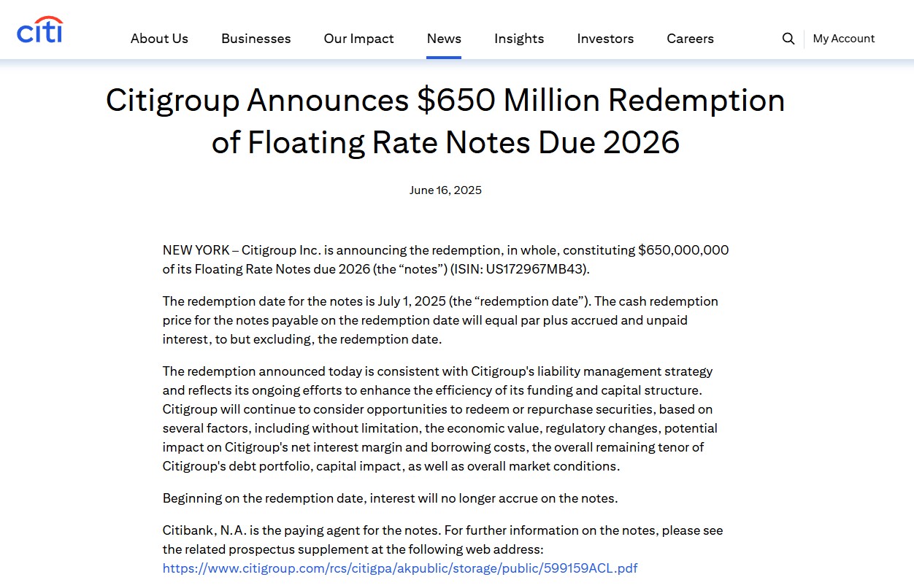Click the June 16, 2025 date

tap(445, 190)
